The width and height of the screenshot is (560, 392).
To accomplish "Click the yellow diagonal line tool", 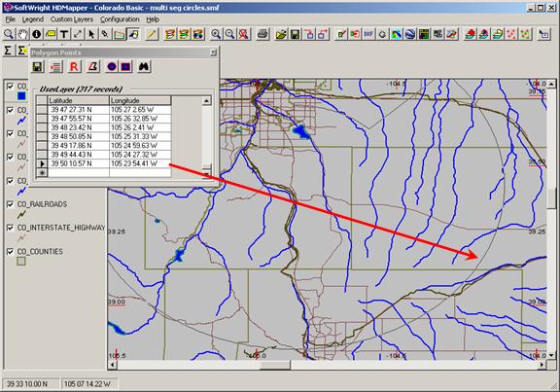I will [152, 34].
